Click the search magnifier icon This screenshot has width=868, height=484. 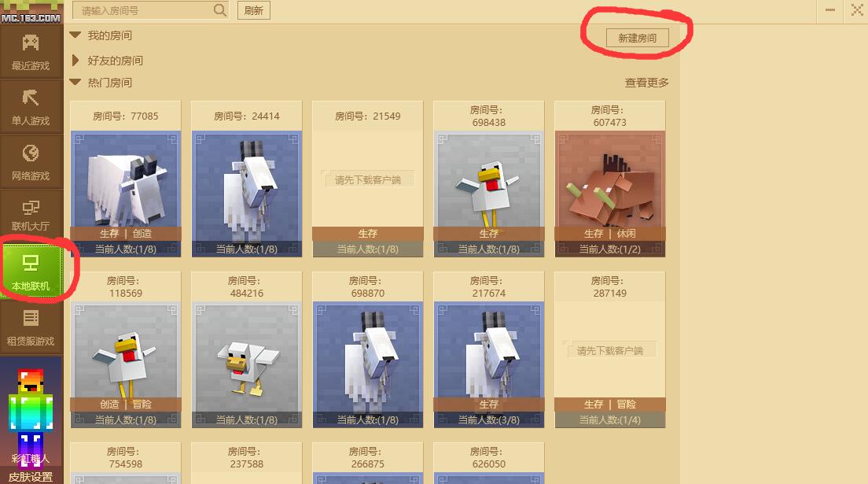coord(220,10)
